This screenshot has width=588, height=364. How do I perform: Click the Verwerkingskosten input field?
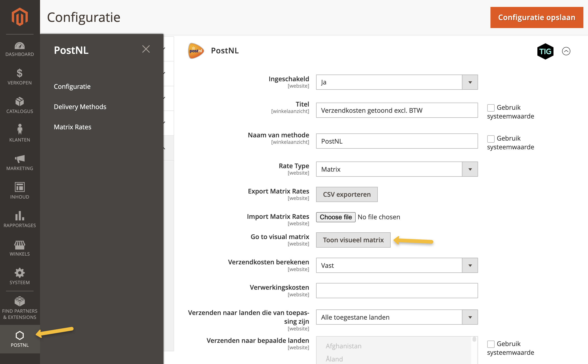[x=397, y=291]
